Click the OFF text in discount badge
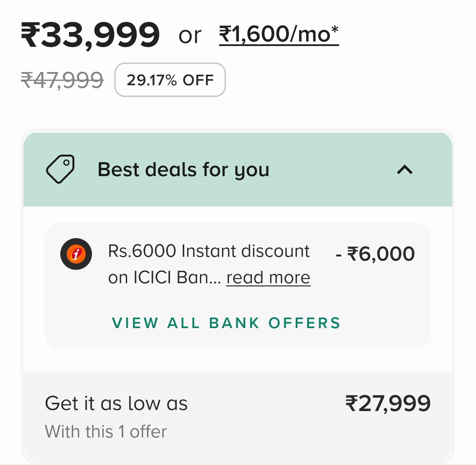The height and width of the screenshot is (465, 476). [198, 80]
